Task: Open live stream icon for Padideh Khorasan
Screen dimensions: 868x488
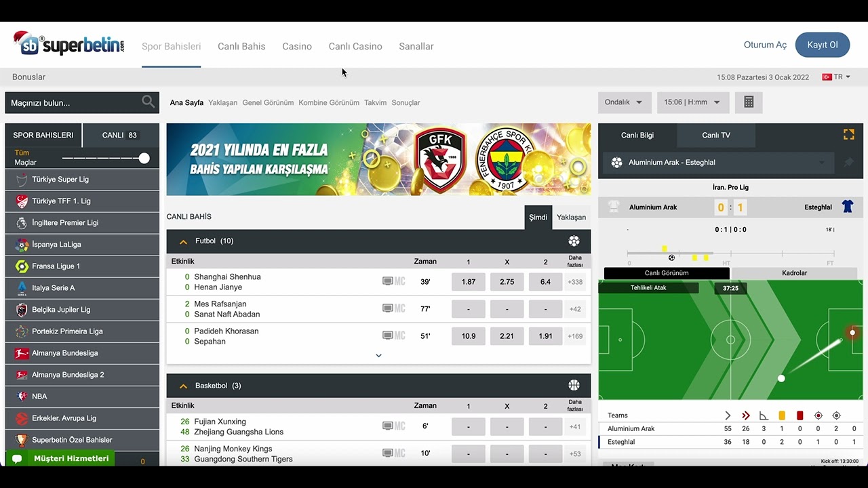Action: pyautogui.click(x=388, y=335)
